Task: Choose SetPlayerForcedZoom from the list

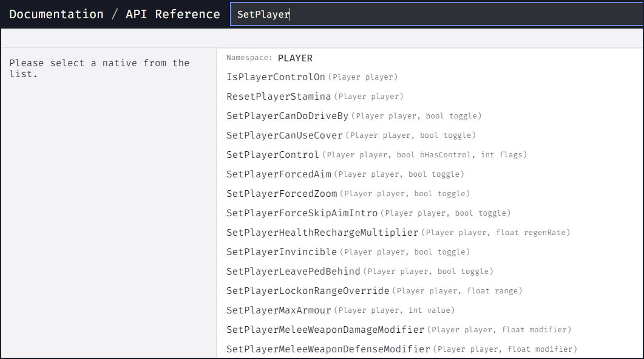Action: (x=282, y=194)
